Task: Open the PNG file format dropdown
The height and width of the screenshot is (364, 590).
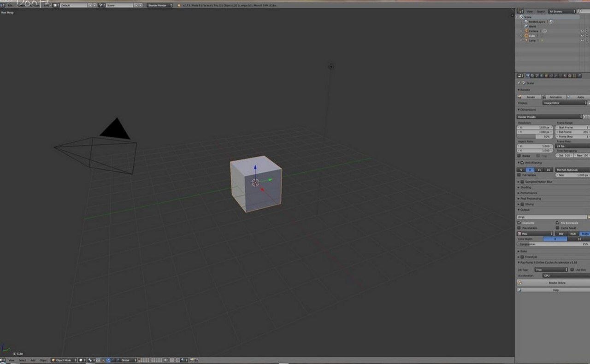Action: click(x=535, y=234)
